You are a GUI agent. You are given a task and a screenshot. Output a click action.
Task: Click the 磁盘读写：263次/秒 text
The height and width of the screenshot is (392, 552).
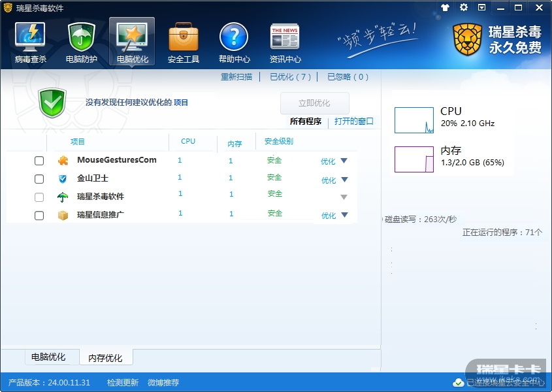pos(421,220)
